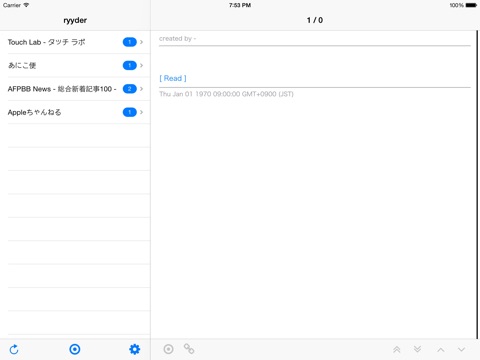This screenshot has height=360, width=480.
Task: Click the [ Read ] link
Action: tap(173, 78)
